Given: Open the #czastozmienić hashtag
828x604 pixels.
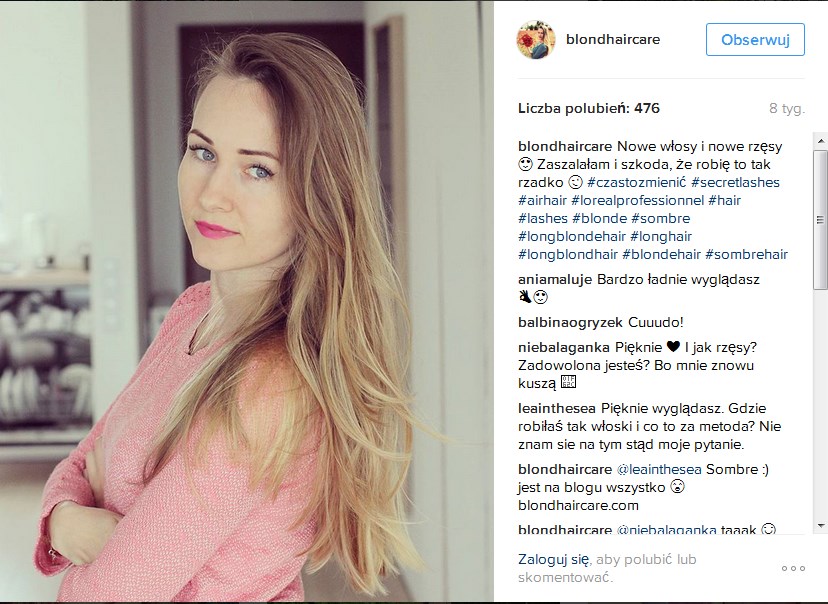Looking at the screenshot, I should pos(636,182).
